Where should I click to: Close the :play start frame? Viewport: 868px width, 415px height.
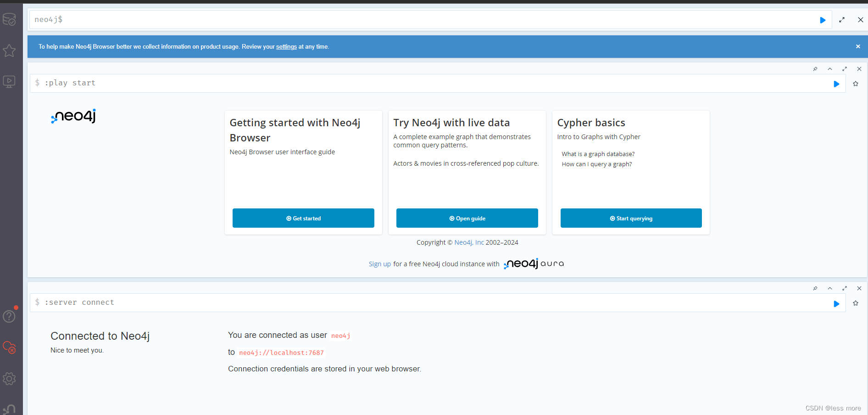(859, 69)
